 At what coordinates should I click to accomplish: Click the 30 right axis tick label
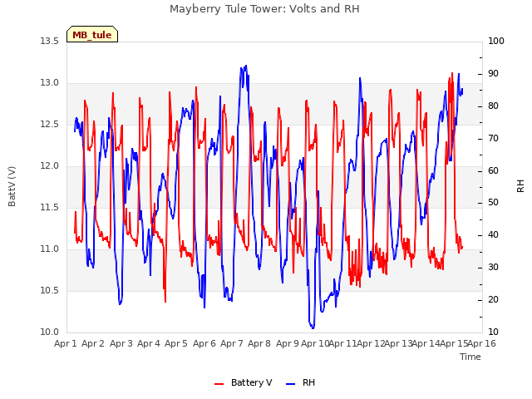pyautogui.click(x=493, y=268)
